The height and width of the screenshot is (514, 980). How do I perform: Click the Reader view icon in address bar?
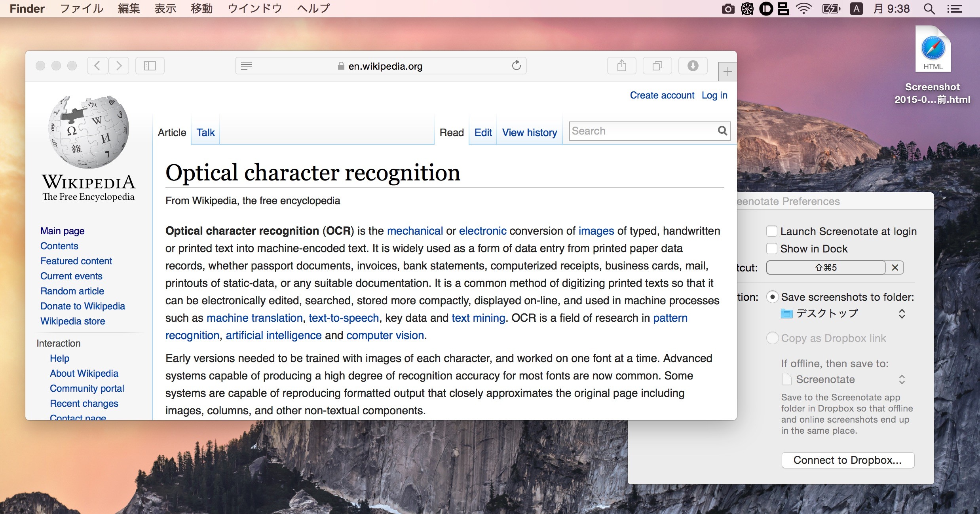246,66
